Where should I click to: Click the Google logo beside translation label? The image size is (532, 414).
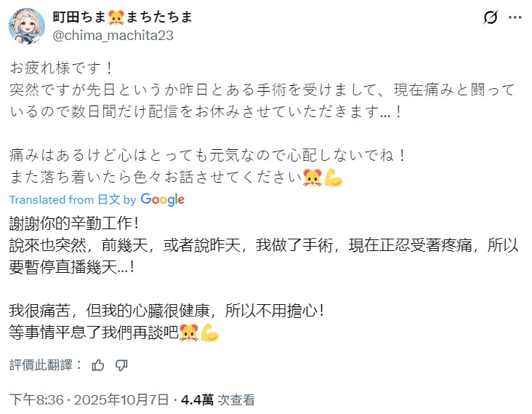pos(162,199)
